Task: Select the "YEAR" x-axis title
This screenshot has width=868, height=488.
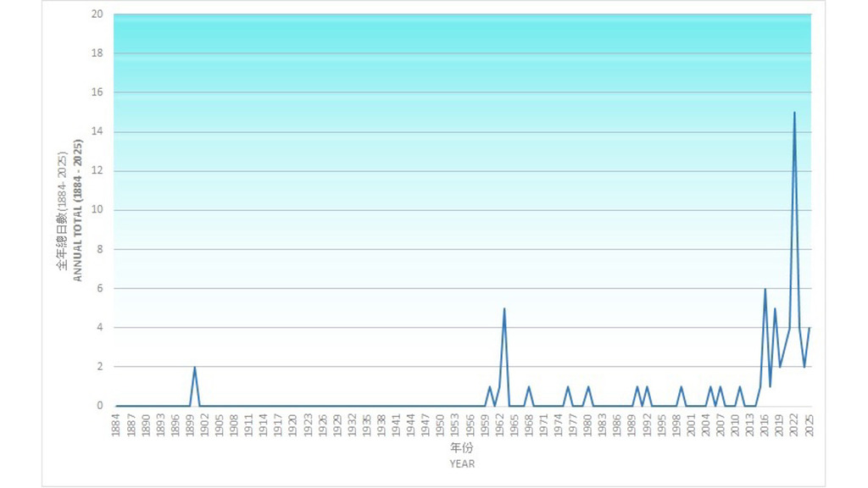Action: tap(462, 463)
